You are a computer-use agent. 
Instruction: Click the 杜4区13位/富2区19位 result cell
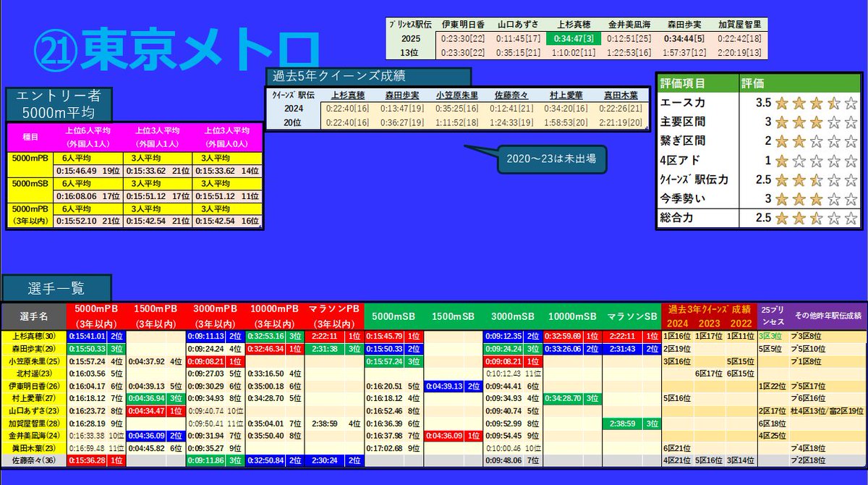coord(827,410)
